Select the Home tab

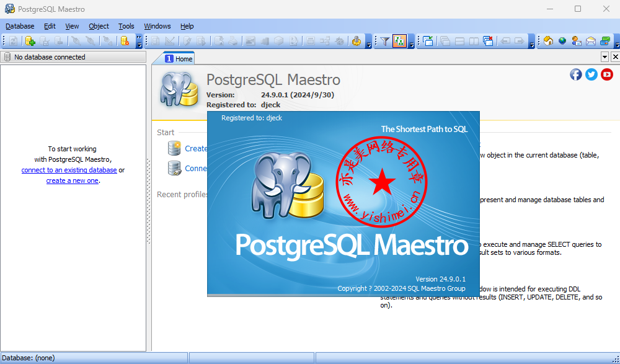click(179, 58)
